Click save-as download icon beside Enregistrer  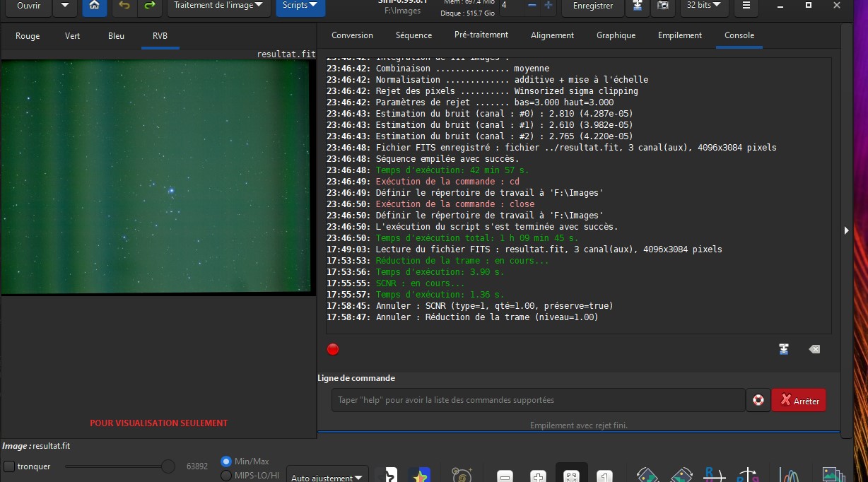tap(638, 6)
